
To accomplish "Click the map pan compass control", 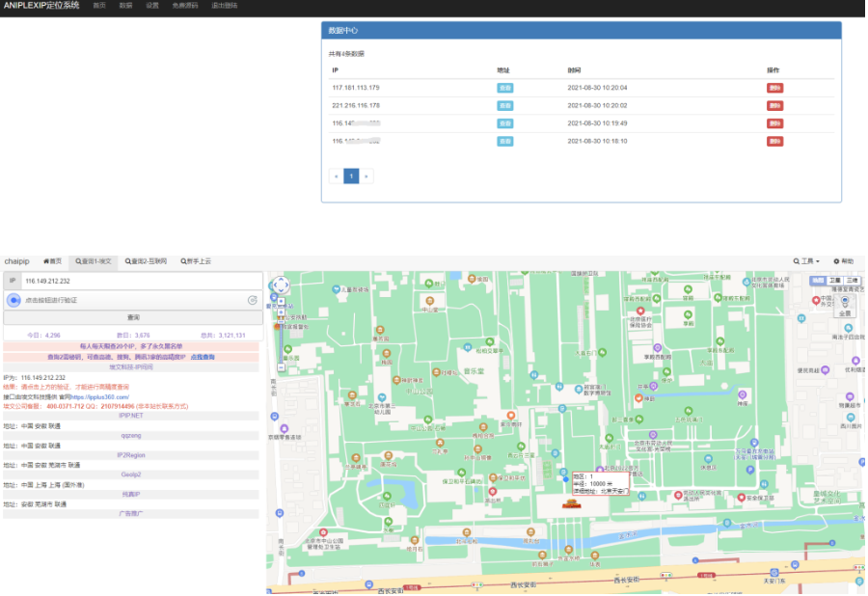I will [280, 285].
